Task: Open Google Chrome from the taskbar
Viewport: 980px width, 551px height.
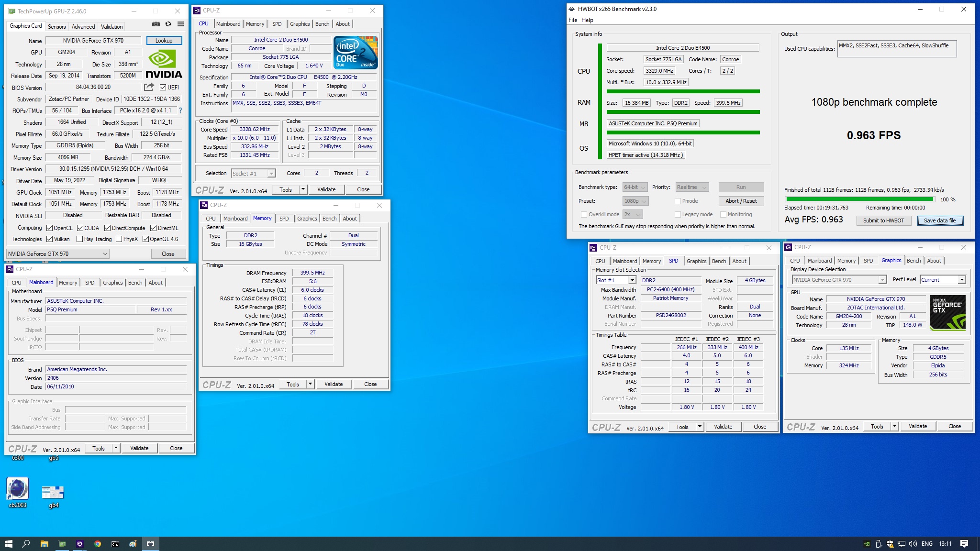Action: click(98, 544)
